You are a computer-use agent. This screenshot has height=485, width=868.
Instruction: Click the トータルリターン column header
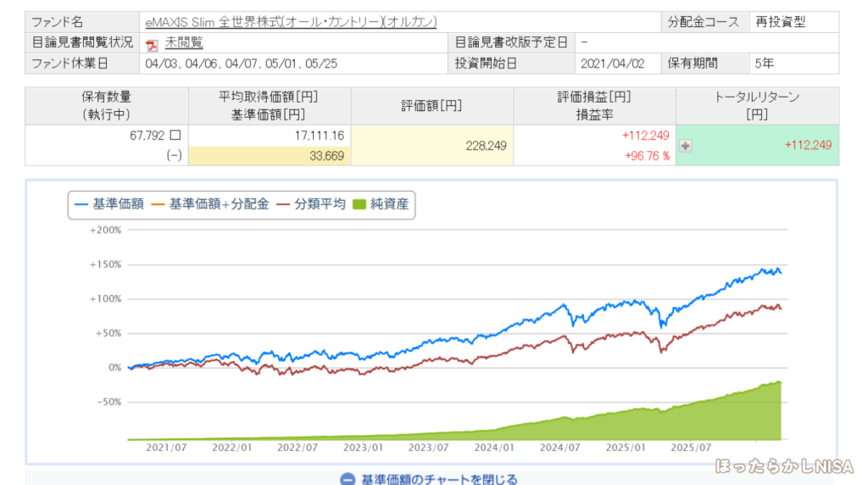pos(757,105)
